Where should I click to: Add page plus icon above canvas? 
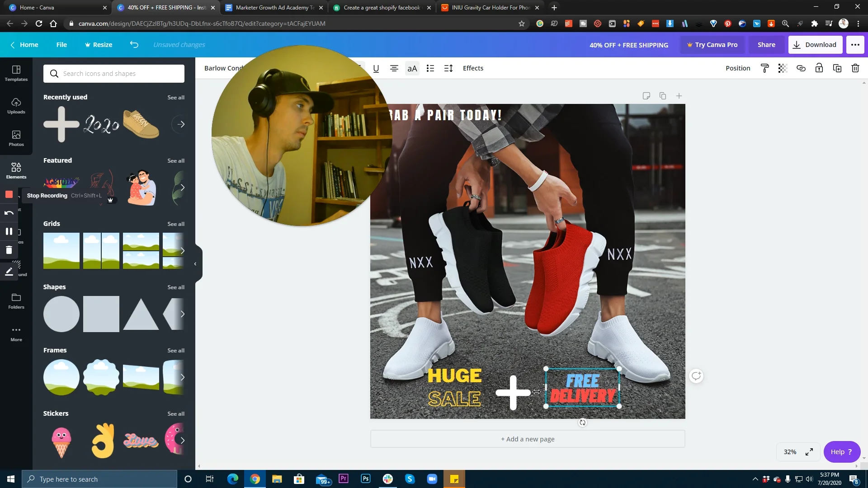pos(679,96)
